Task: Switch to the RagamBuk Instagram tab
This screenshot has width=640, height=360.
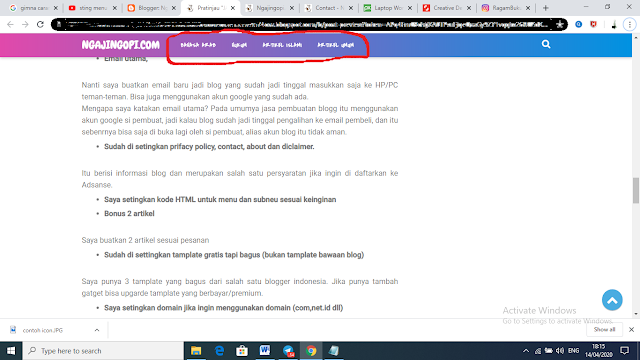Action: click(x=506, y=8)
